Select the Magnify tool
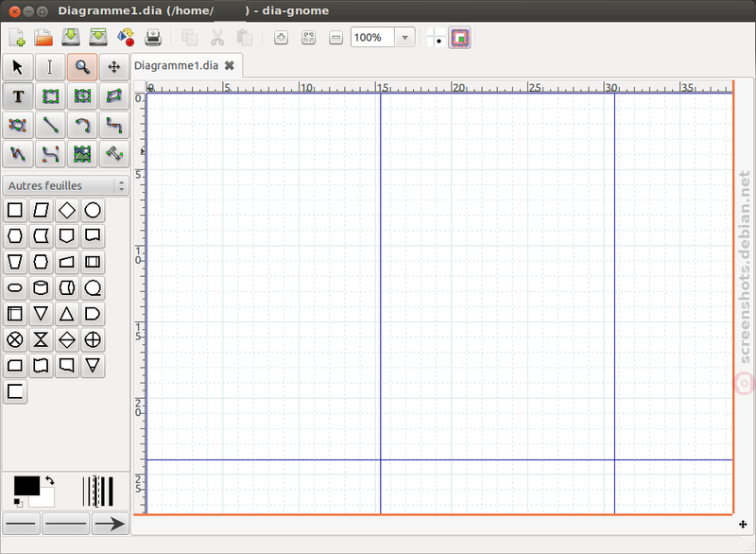This screenshot has width=756, height=554. tap(82, 67)
